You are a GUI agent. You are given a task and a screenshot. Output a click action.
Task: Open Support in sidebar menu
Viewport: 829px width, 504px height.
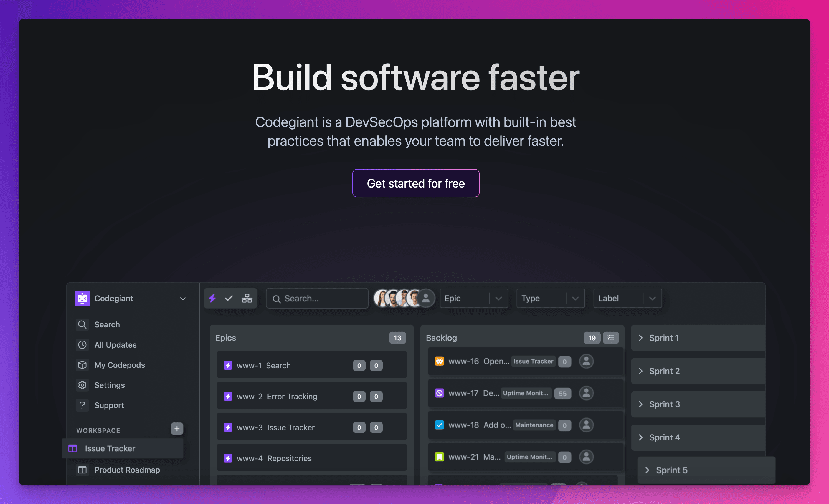click(x=109, y=405)
